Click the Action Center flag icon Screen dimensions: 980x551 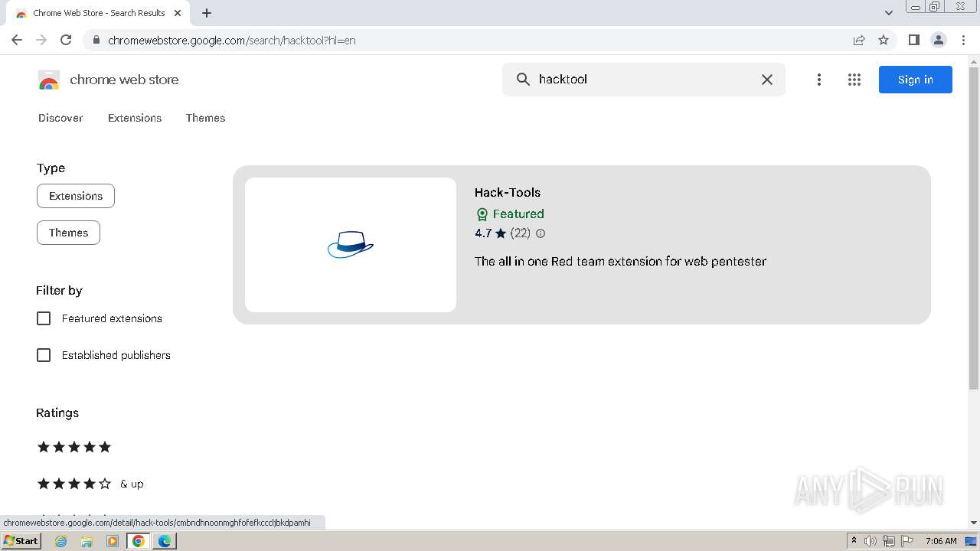point(907,541)
